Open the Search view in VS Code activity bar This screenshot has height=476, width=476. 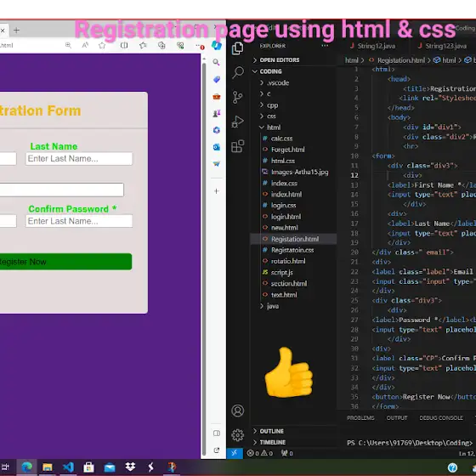[238, 72]
